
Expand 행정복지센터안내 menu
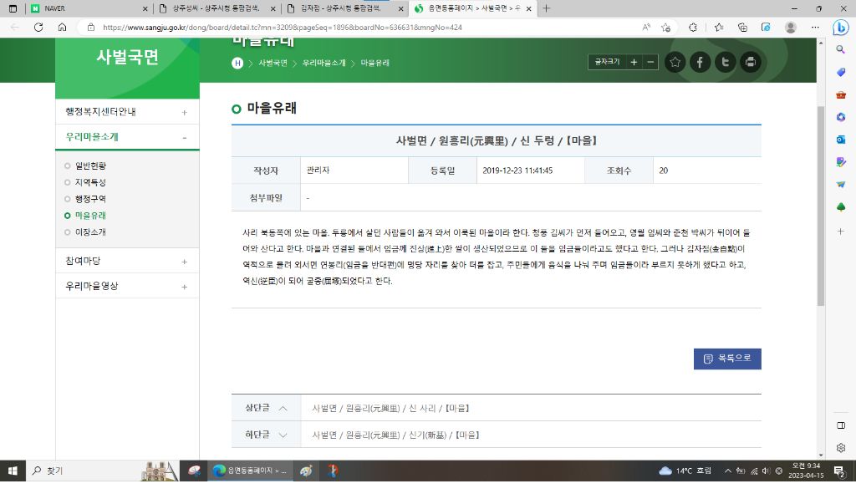click(185, 113)
